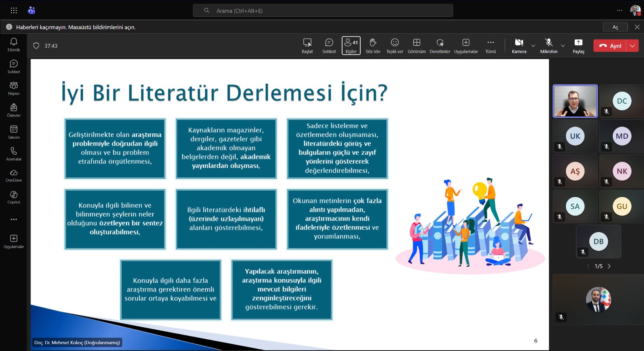Click the Arama search box
This screenshot has width=644, height=351.
[323, 11]
